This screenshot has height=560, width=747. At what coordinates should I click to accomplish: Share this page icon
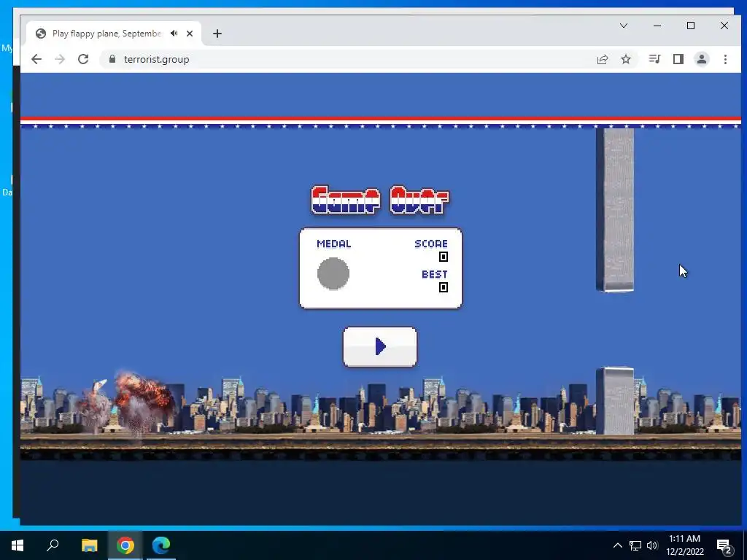pyautogui.click(x=602, y=59)
